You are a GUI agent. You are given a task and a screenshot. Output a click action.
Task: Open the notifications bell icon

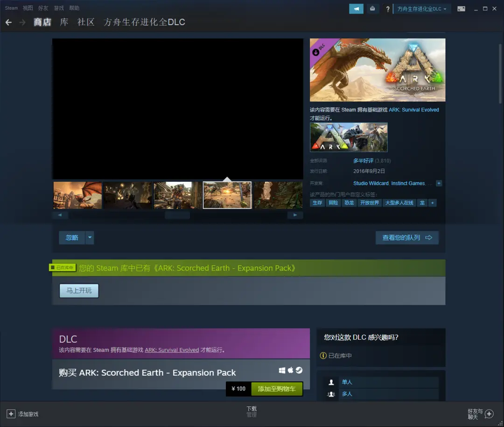(372, 9)
